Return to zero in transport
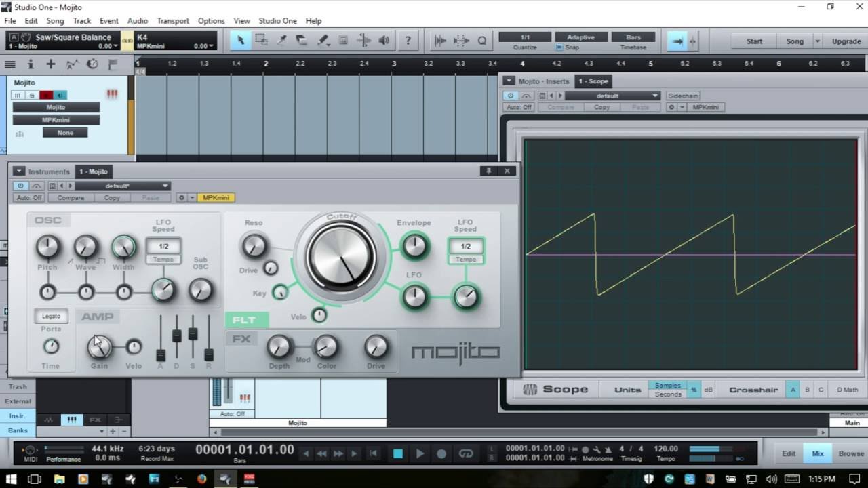The height and width of the screenshot is (488, 868). (x=372, y=453)
